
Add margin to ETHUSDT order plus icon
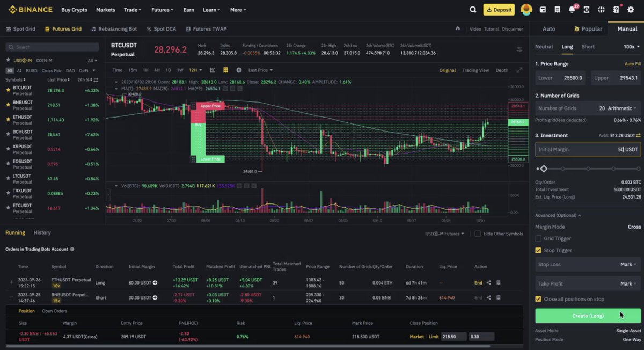[155, 282]
